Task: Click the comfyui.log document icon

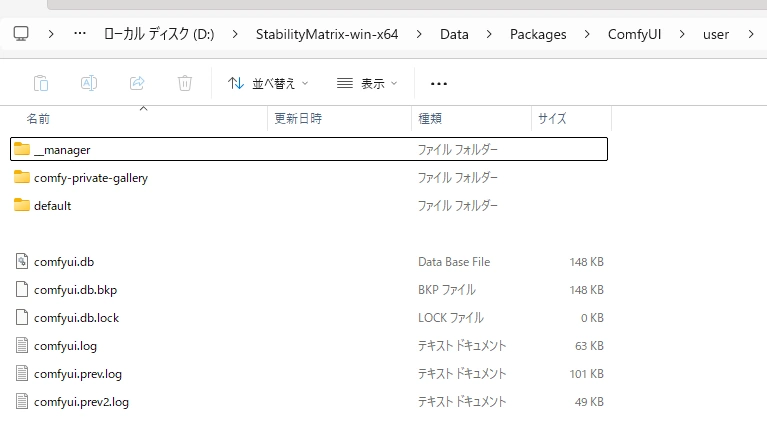Action: [22, 345]
